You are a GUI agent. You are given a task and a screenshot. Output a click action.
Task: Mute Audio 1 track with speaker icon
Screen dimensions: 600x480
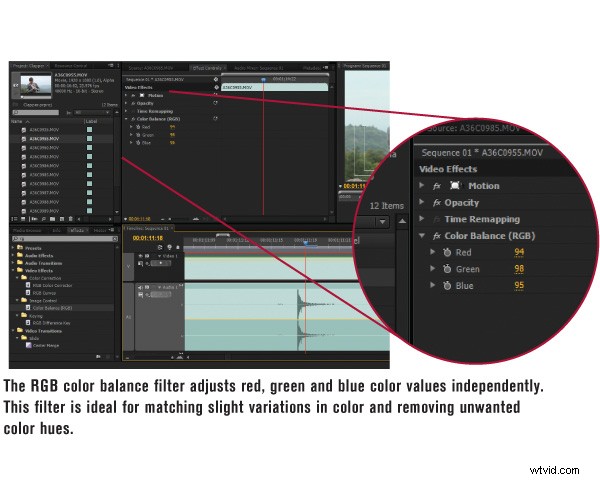pos(140,287)
